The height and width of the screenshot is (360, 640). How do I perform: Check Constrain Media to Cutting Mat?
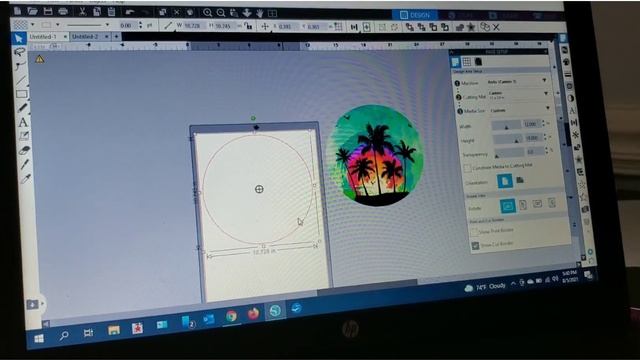click(x=468, y=168)
